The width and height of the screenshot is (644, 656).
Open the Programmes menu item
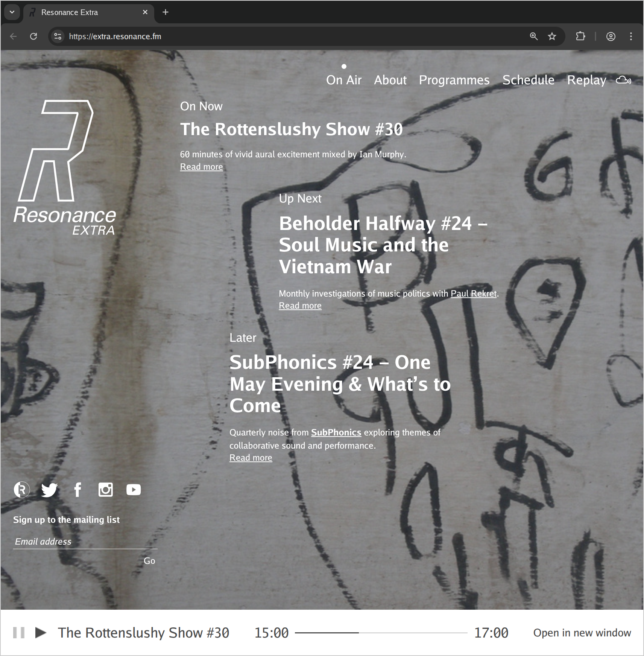pyautogui.click(x=454, y=80)
